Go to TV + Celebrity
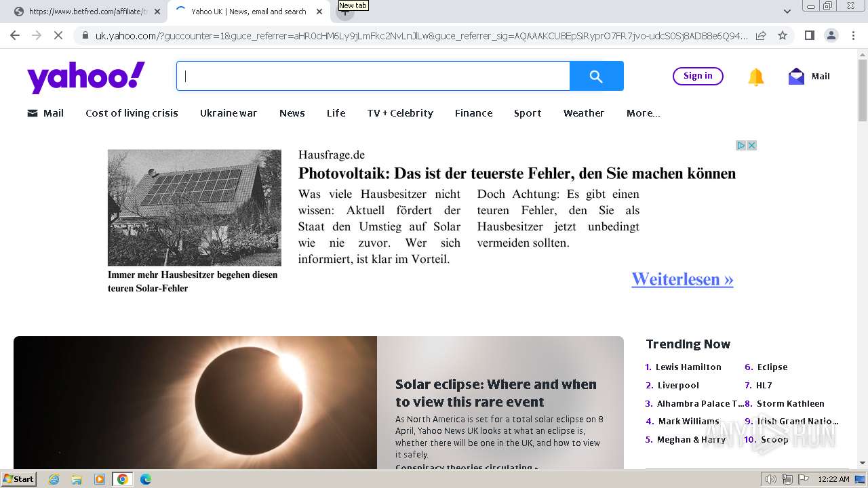This screenshot has width=868, height=488. [x=400, y=113]
